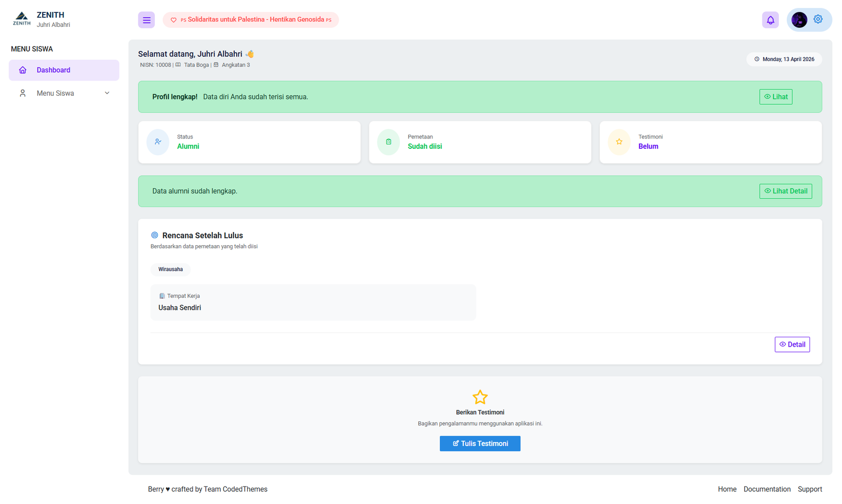This screenshot has width=842, height=504.
Task: Click the Alumni status value
Action: coord(188,146)
